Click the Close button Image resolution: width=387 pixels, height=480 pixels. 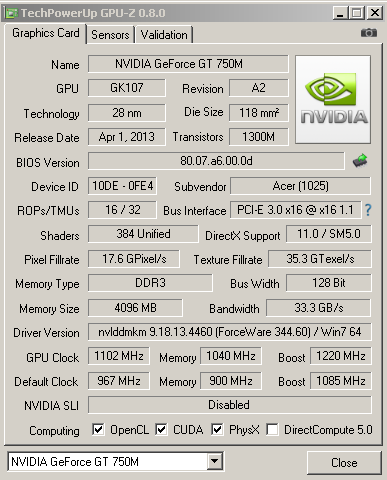[344, 463]
